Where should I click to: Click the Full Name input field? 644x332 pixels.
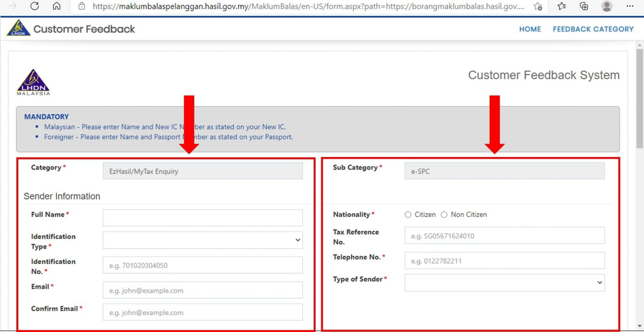pos(203,218)
